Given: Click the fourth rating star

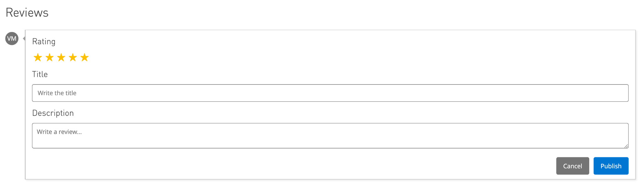Looking at the screenshot, I should (73, 57).
